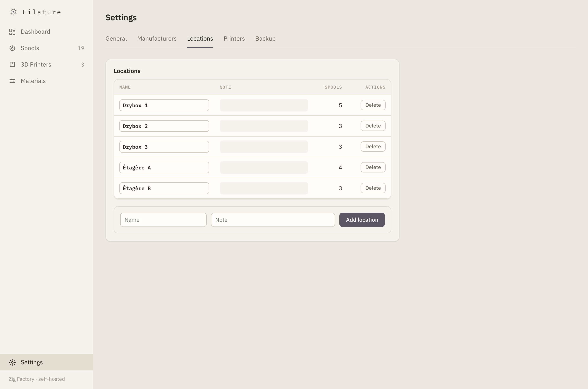Open the Backup tab
The image size is (588, 389).
pyautogui.click(x=265, y=39)
